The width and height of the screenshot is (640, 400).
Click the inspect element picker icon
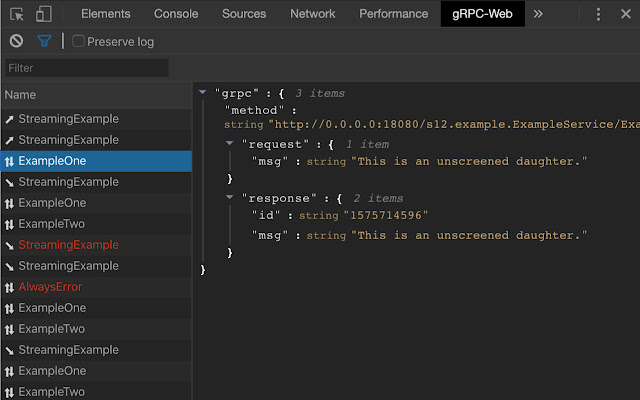point(17,14)
